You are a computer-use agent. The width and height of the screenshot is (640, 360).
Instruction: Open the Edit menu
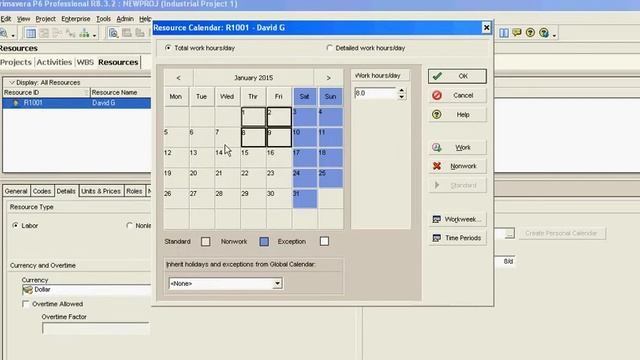point(6,19)
